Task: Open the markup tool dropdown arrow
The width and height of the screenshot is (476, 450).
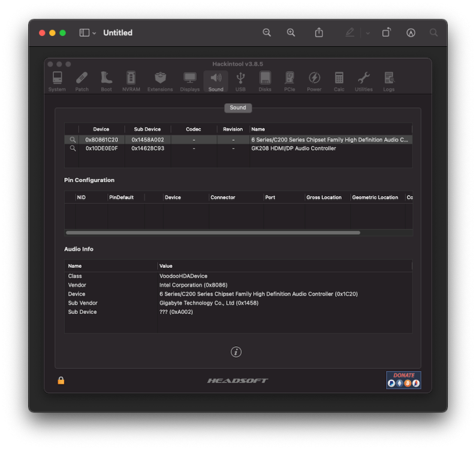Action: pyautogui.click(x=367, y=33)
